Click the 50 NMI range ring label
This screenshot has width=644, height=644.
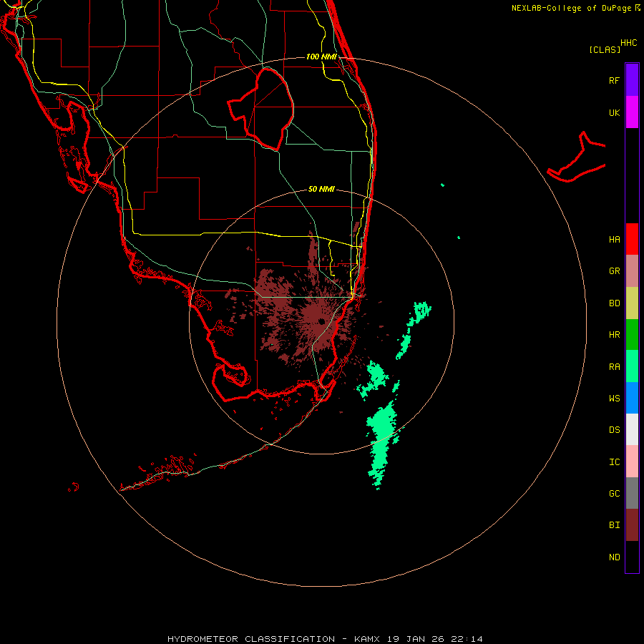321,190
